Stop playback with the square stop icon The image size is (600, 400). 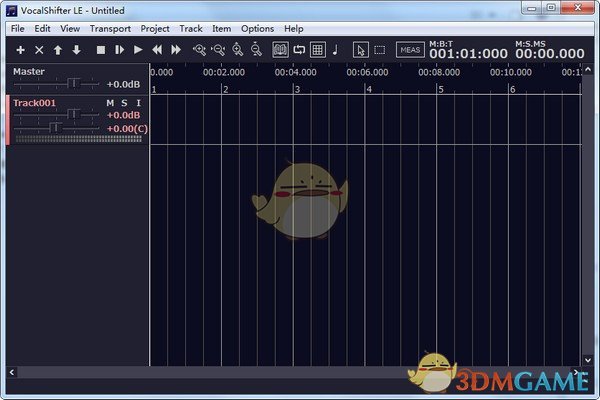pyautogui.click(x=101, y=50)
